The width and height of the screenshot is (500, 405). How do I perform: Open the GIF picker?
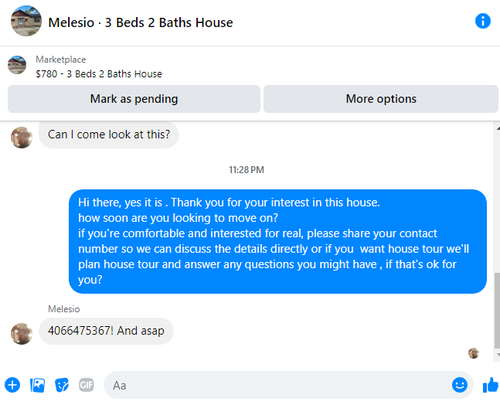(86, 385)
